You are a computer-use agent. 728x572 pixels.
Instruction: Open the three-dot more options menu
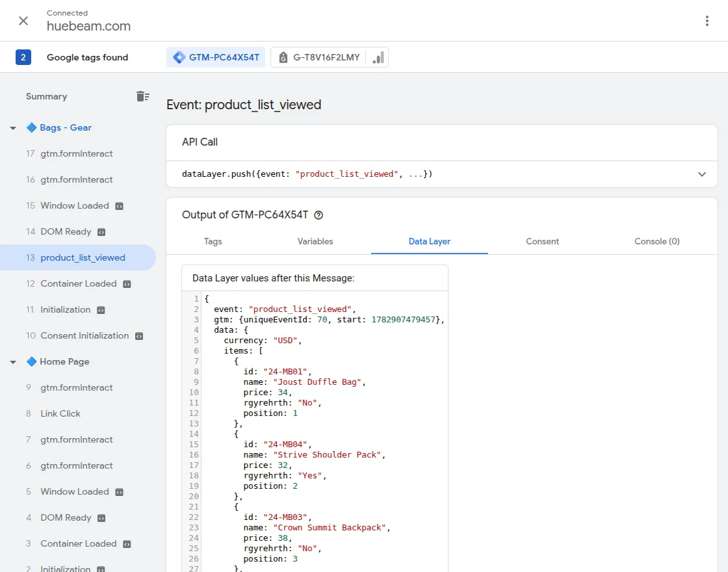coord(707,21)
